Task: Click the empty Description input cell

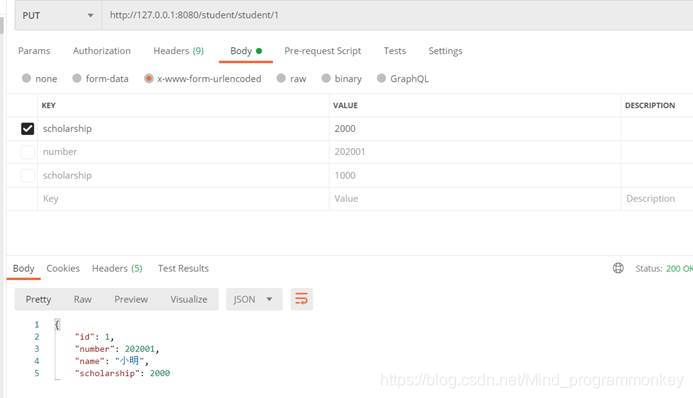Action: [x=657, y=199]
